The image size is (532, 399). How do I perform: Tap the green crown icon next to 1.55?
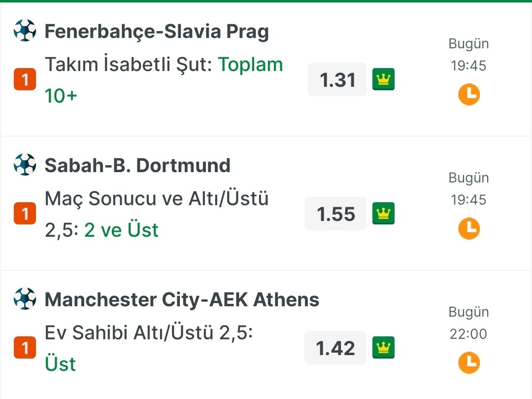pos(383,213)
